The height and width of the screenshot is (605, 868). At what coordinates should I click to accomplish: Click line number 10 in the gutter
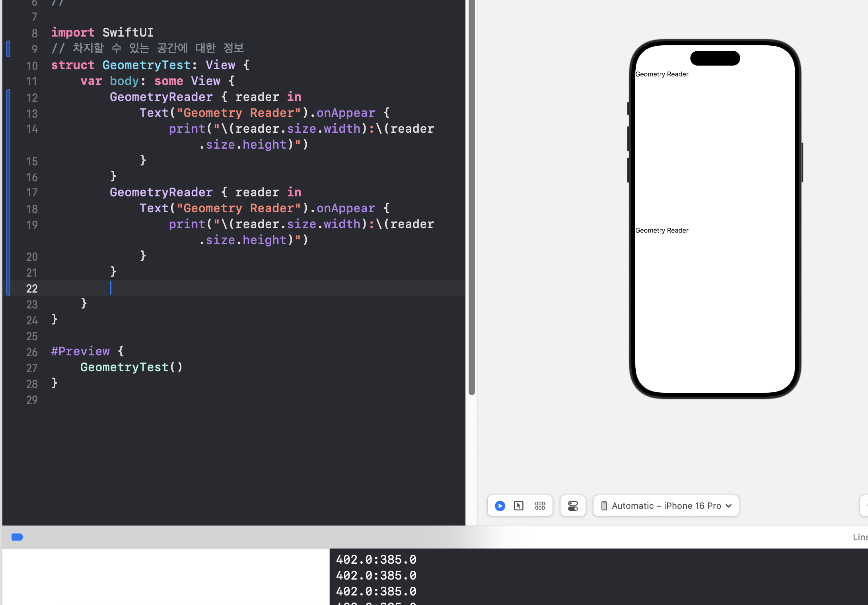tap(32, 66)
